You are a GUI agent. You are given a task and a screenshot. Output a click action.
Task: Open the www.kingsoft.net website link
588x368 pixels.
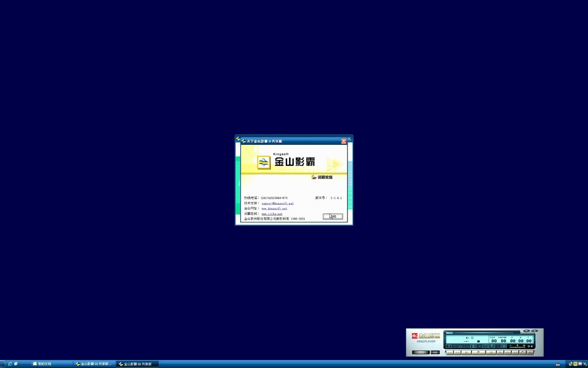click(274, 209)
